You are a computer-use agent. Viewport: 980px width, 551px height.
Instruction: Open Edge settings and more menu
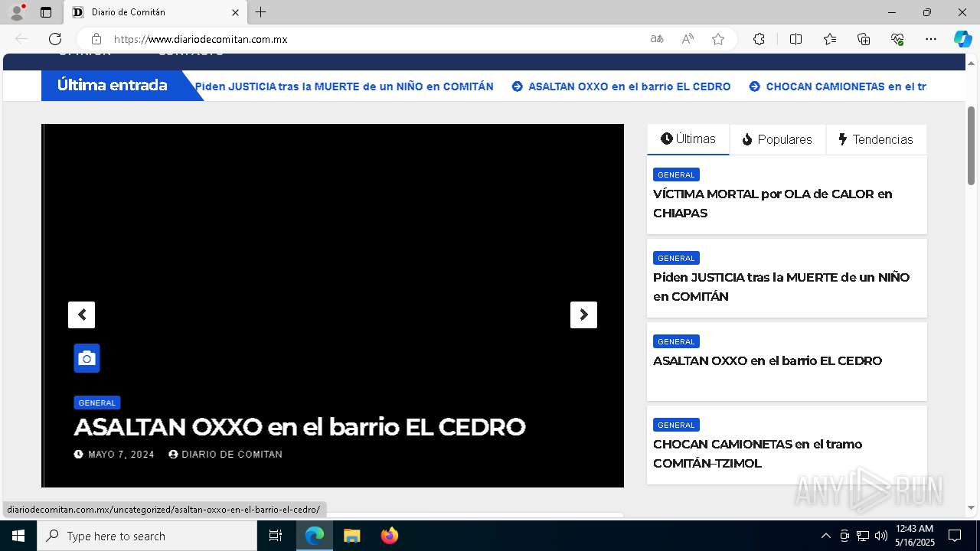tap(931, 39)
